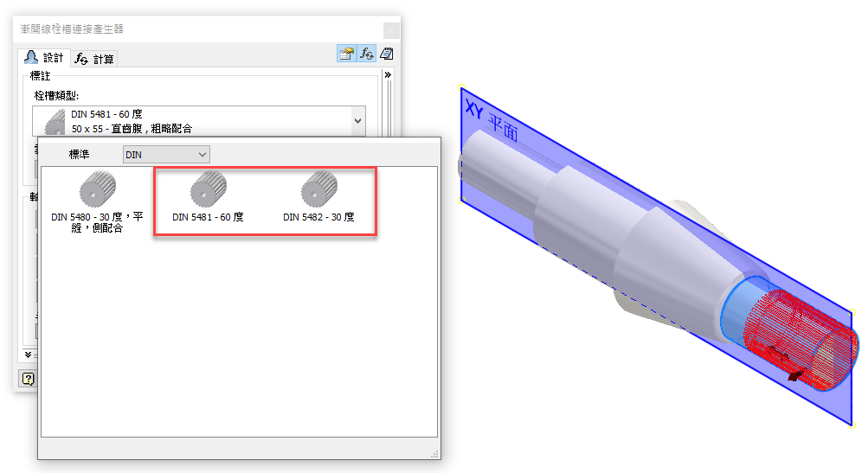The image size is (868, 473).
Task: Expand the 栓槽類型 spline type dropdown arrow
Action: 357,120
